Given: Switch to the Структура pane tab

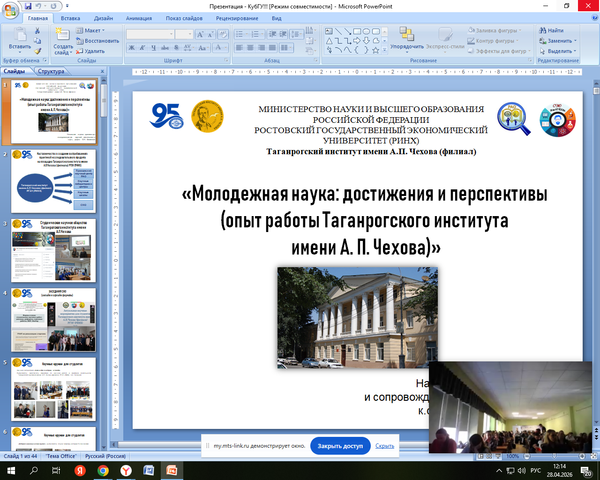Looking at the screenshot, I should click(x=50, y=72).
